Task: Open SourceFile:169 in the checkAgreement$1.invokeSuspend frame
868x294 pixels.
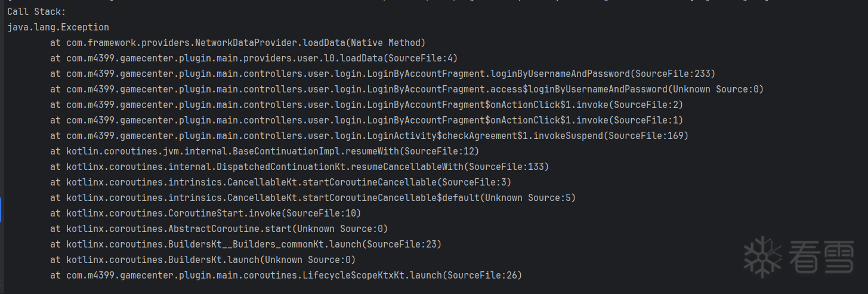Action: coord(648,136)
